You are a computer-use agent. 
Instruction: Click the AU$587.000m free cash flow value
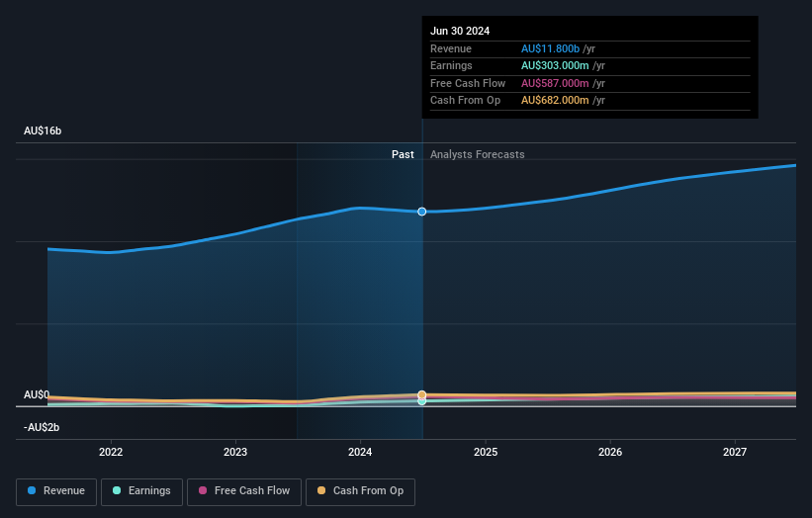pyautogui.click(x=555, y=83)
